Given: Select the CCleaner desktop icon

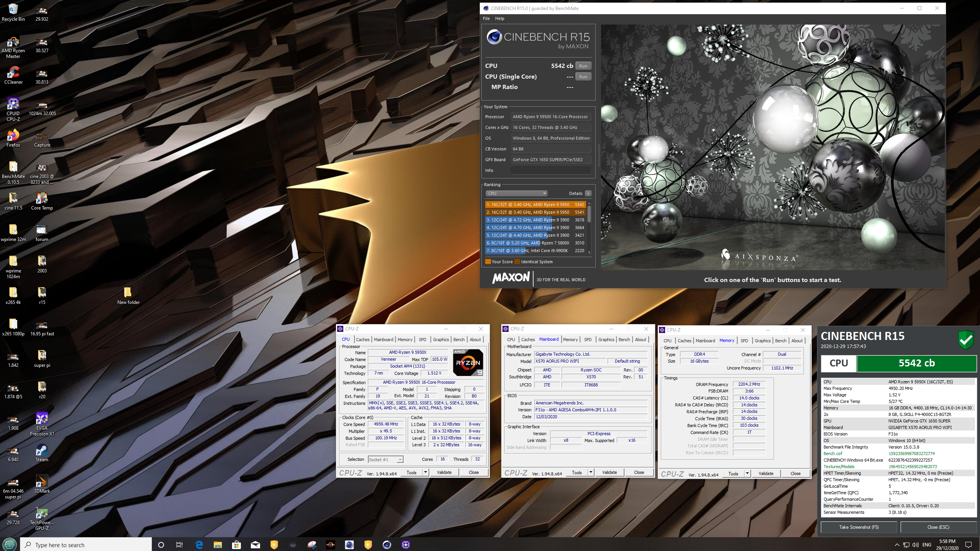Looking at the screenshot, I should (x=13, y=75).
